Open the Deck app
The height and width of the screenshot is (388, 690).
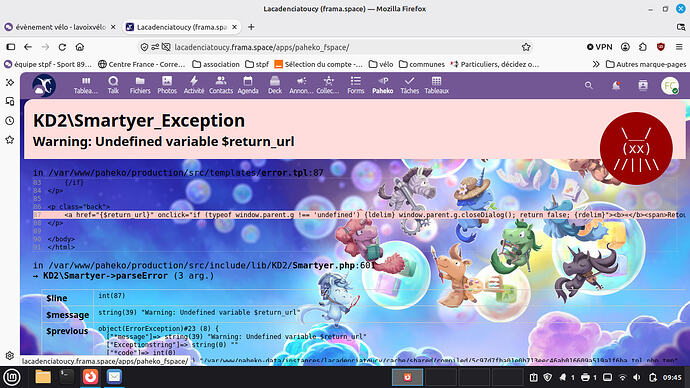tap(275, 85)
